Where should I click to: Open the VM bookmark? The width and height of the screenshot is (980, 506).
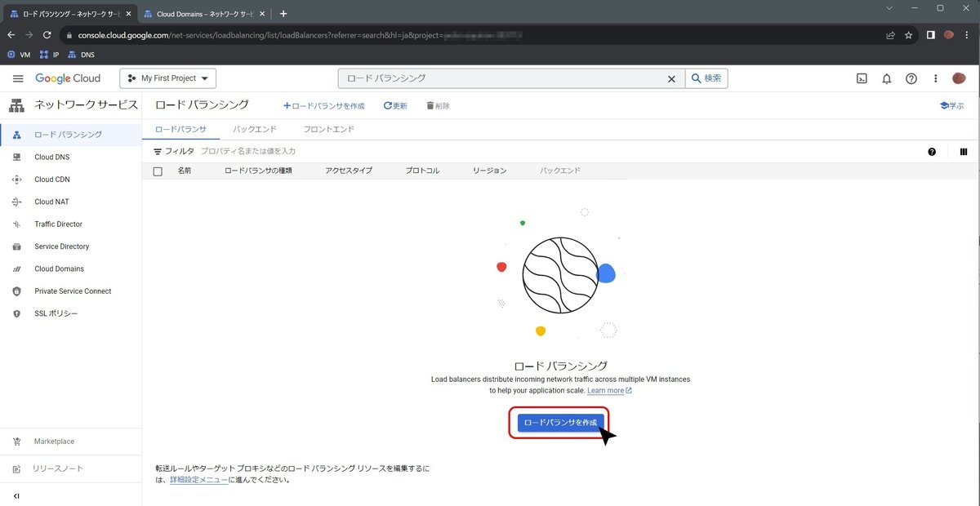(x=19, y=55)
